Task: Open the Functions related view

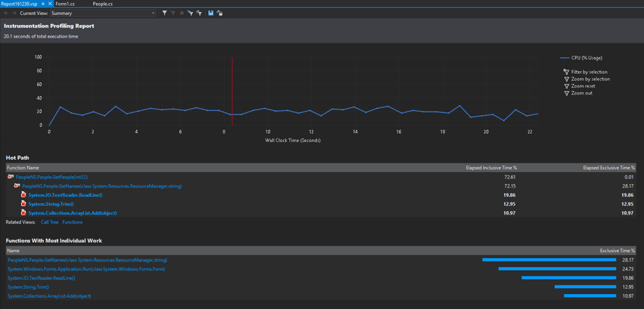Action: 73,222
